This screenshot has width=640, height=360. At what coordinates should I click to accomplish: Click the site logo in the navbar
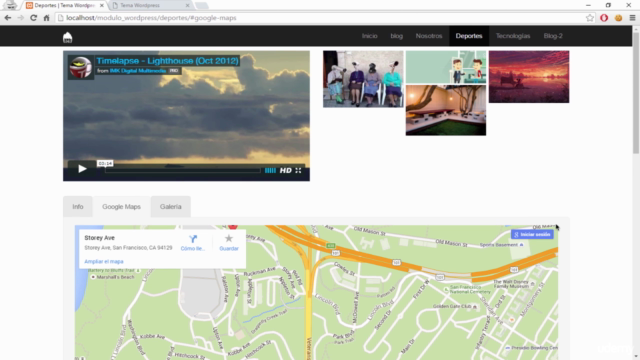coord(68,37)
